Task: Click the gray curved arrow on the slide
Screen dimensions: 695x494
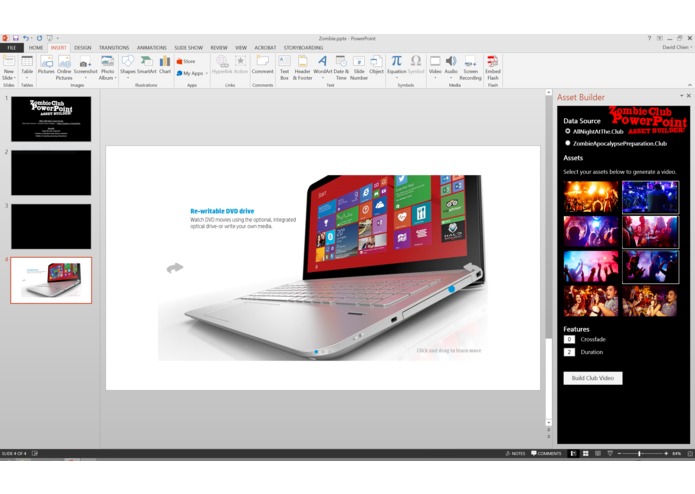Action: coord(175,268)
